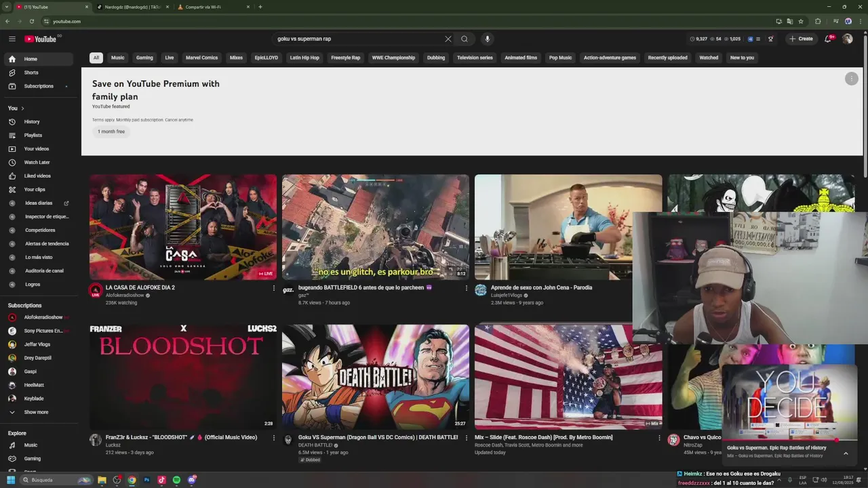Open three-dot menu on Premium promo banner

[852, 79]
